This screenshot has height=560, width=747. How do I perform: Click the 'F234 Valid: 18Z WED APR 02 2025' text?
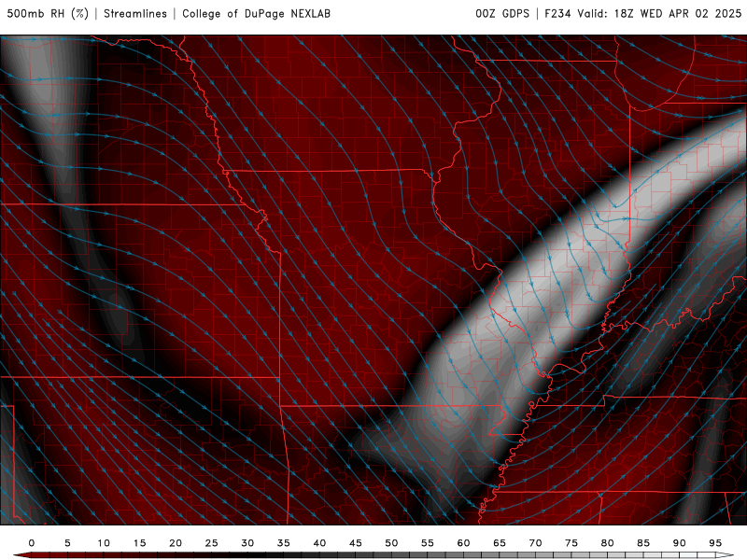pos(642,14)
